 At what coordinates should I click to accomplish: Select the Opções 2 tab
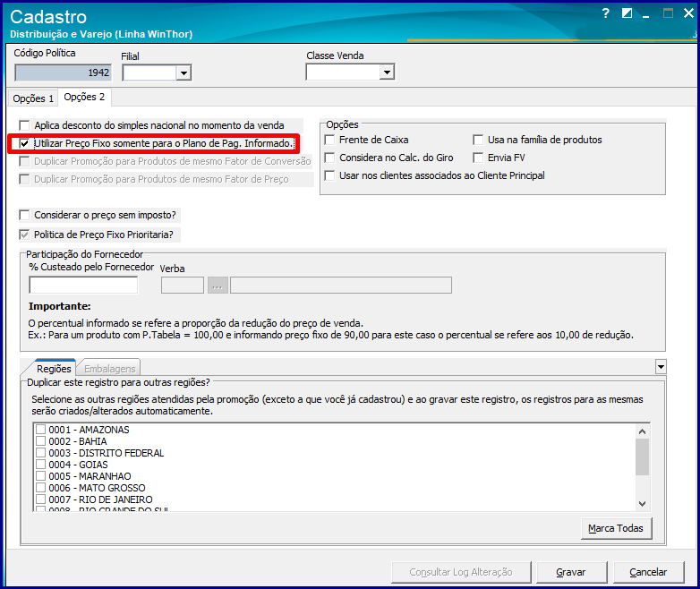click(x=84, y=97)
